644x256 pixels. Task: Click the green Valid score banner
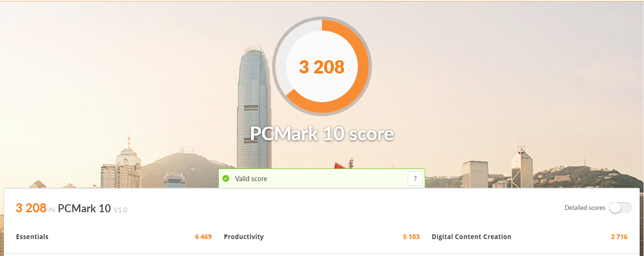point(322,178)
